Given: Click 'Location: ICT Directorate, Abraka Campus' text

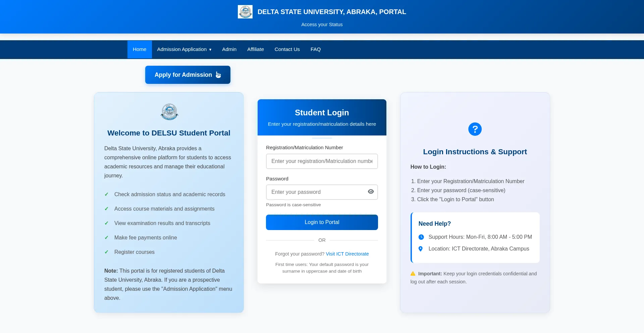Looking at the screenshot, I should (x=479, y=249).
